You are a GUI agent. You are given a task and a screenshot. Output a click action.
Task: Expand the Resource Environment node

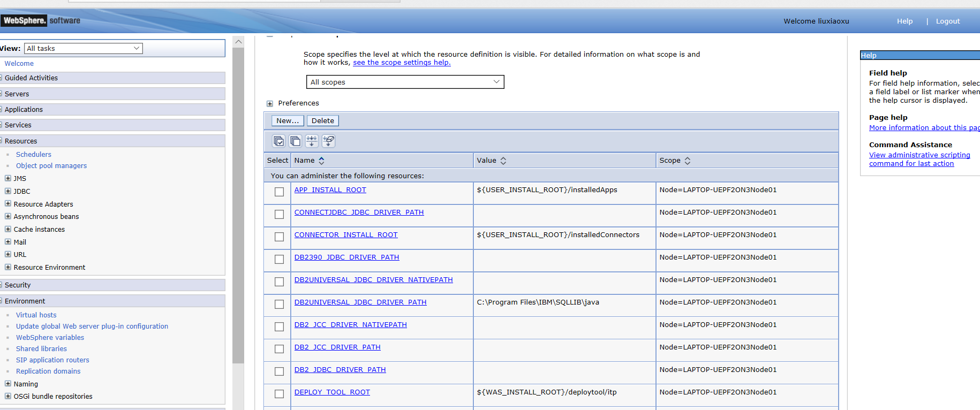(x=8, y=267)
